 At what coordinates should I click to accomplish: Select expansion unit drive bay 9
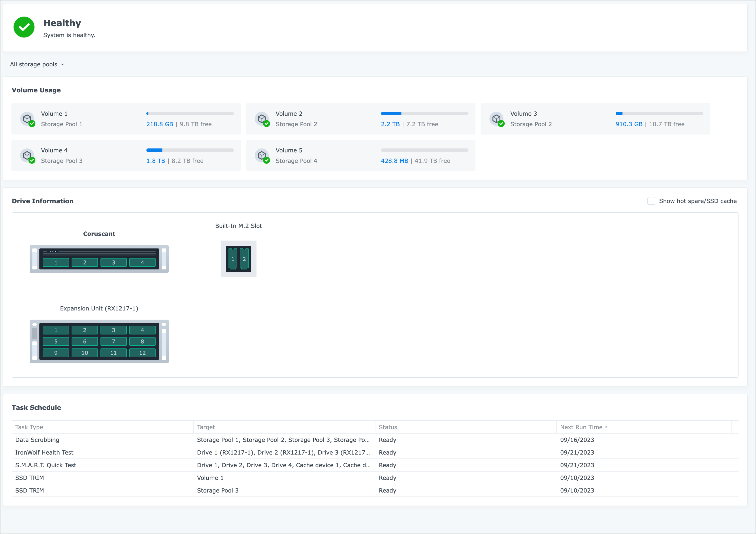(x=56, y=353)
